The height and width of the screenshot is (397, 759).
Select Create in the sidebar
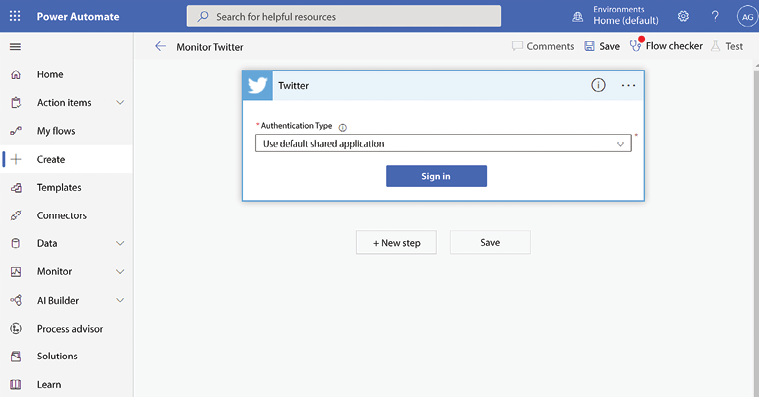[x=51, y=159]
